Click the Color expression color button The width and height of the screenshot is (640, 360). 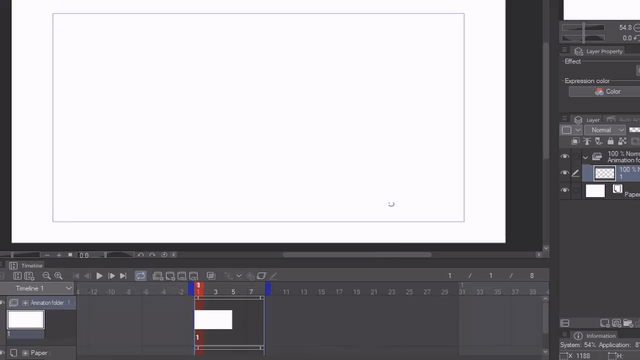pyautogui.click(x=608, y=92)
